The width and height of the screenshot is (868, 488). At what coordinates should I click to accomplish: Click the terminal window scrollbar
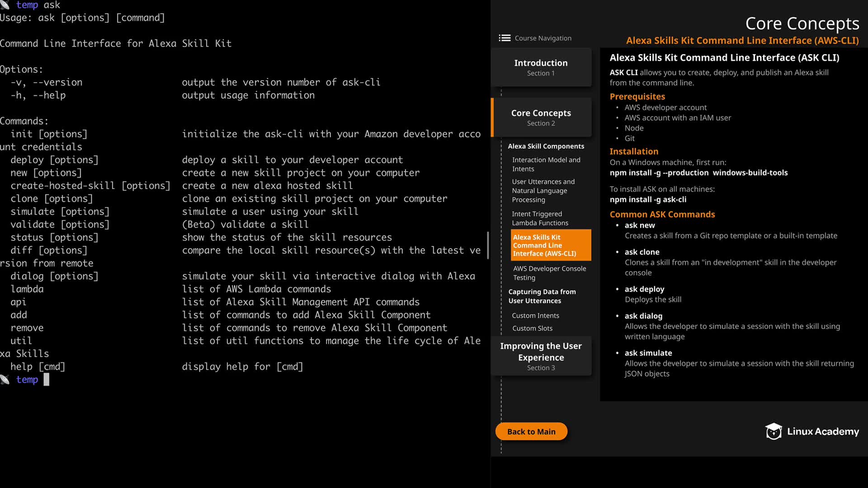[488, 245]
